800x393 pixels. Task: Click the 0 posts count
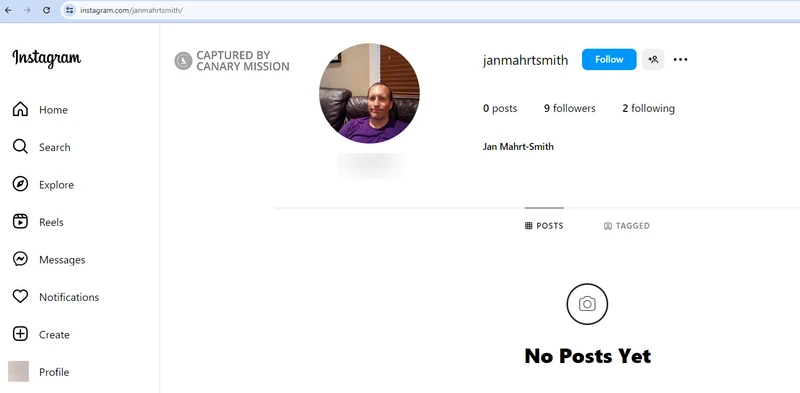pyautogui.click(x=500, y=108)
